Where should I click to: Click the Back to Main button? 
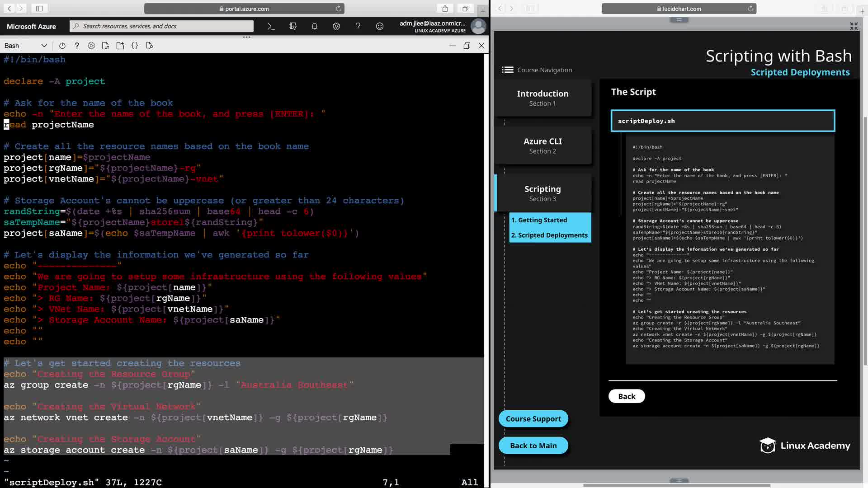[533, 446]
